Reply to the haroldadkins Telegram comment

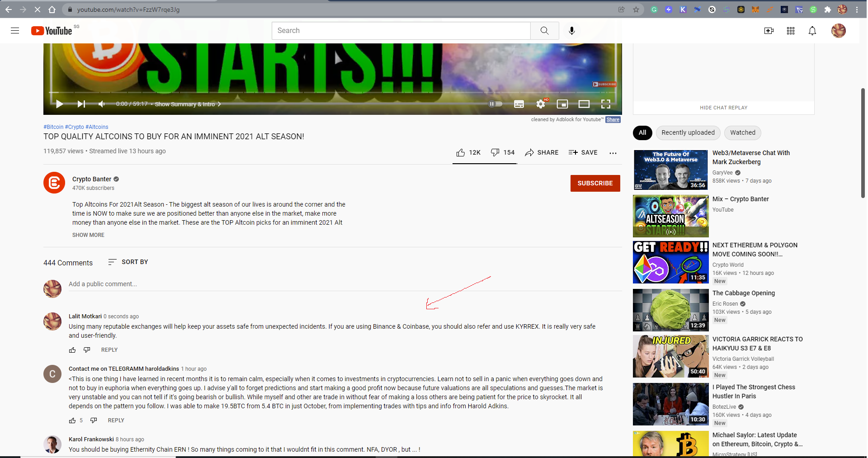tap(116, 420)
